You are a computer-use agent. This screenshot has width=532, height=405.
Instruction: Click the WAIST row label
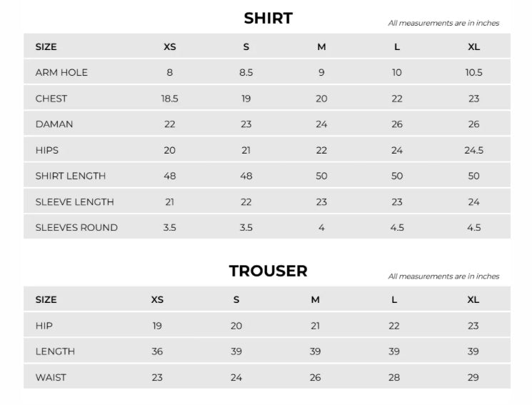[x=51, y=377]
